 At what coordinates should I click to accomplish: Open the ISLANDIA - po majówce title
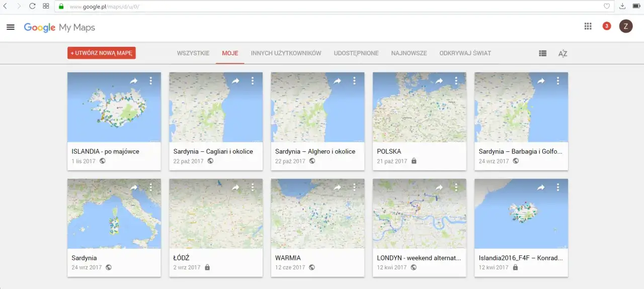(106, 151)
